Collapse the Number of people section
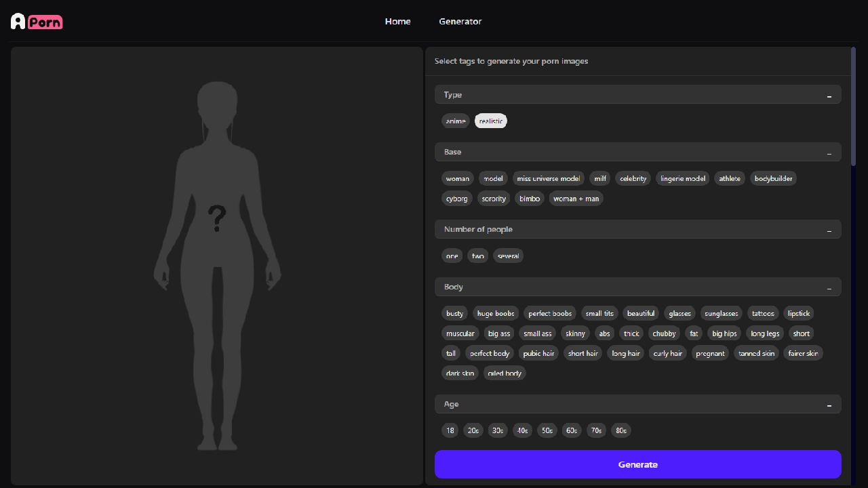Screen dimensions: 868x488 [829, 230]
